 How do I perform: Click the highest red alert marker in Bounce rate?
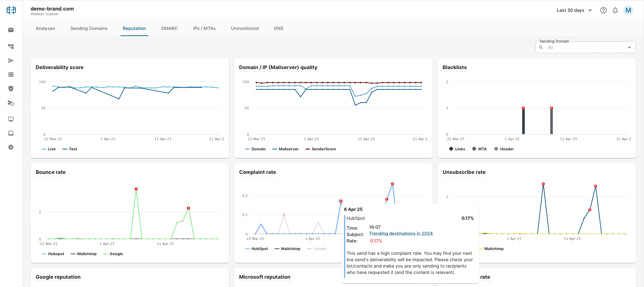coord(136,189)
